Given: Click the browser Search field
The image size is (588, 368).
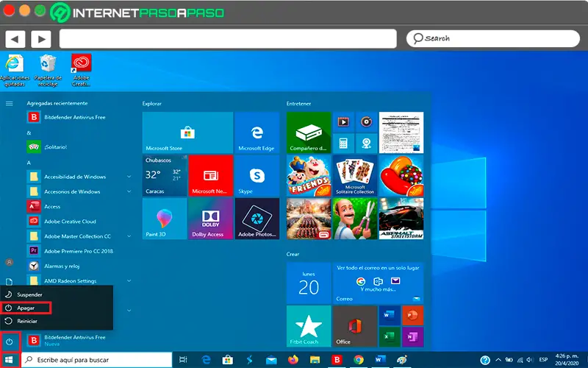Looking at the screenshot, I should point(493,38).
